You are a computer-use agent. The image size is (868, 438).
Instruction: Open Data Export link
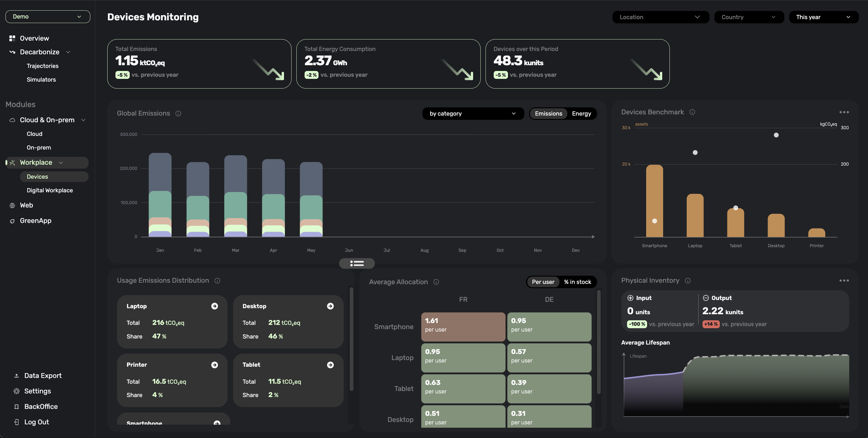point(43,376)
